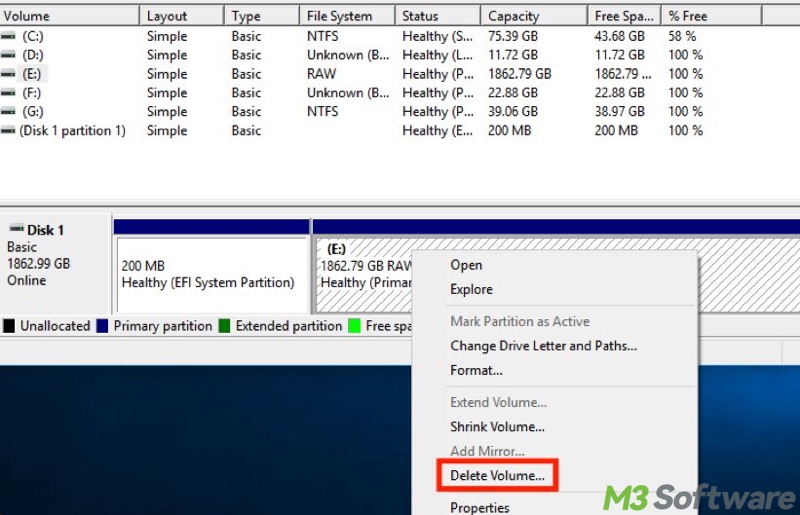800x515 pixels.
Task: Click the dark green Extended partition legend swatch
Action: click(224, 326)
